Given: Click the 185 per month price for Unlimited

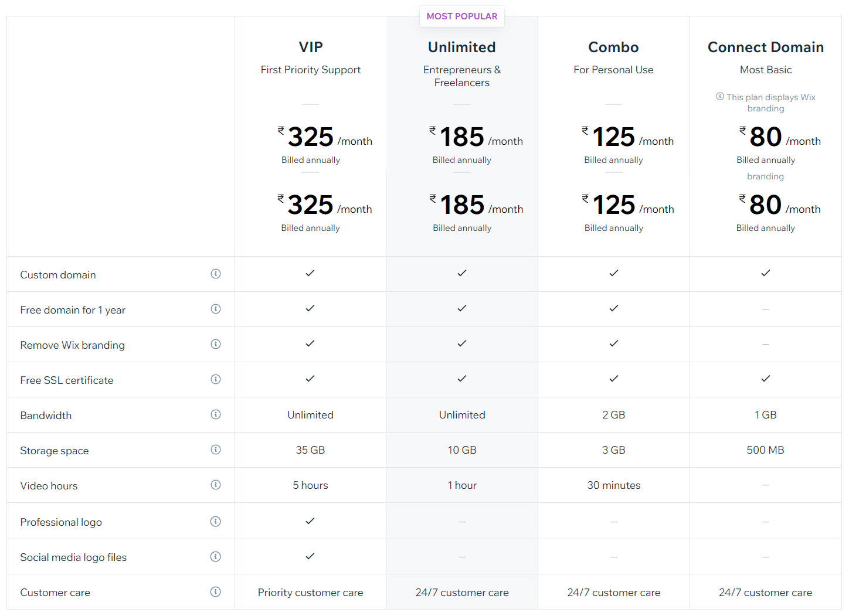Looking at the screenshot, I should tap(462, 137).
